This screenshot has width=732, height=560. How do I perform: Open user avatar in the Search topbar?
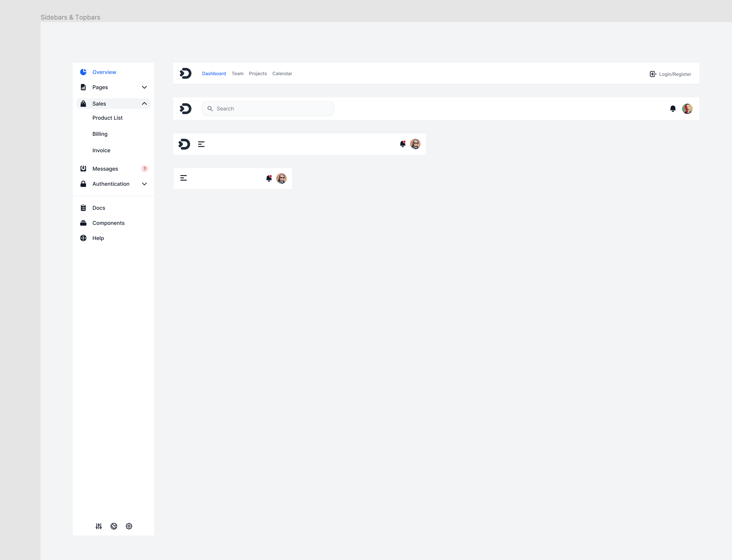coord(687,109)
